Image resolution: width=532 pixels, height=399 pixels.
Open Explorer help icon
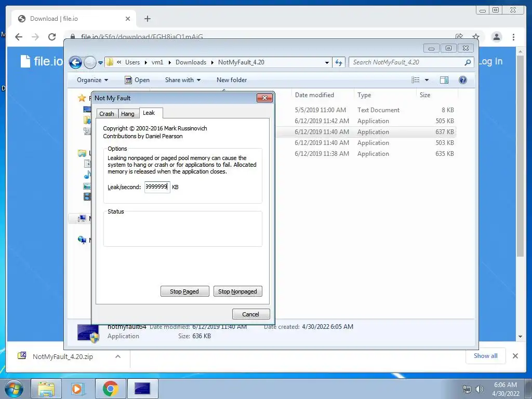463,80
